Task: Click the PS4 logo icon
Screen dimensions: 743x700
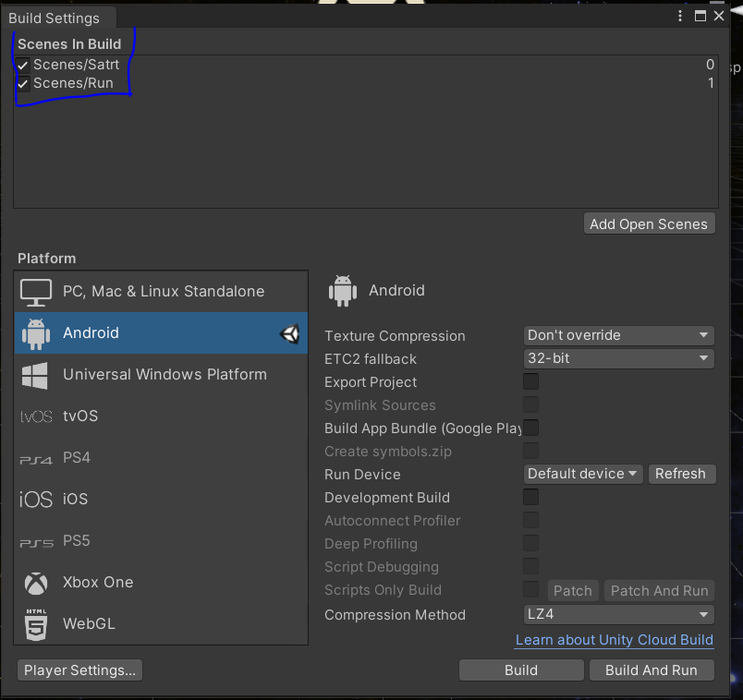Action: (x=36, y=459)
